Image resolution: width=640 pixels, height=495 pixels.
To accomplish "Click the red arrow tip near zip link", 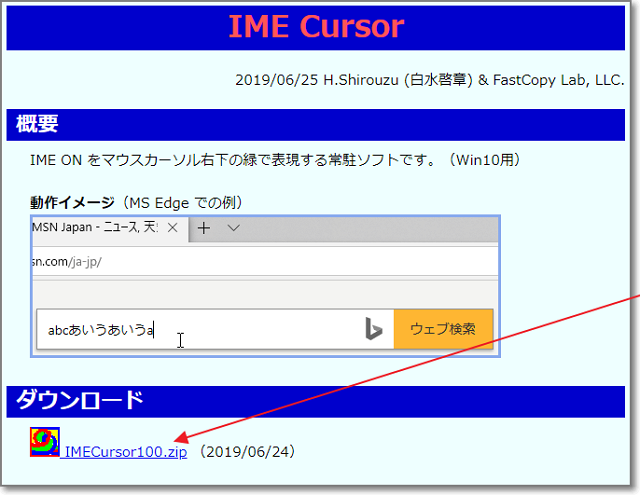I will [x=176, y=438].
